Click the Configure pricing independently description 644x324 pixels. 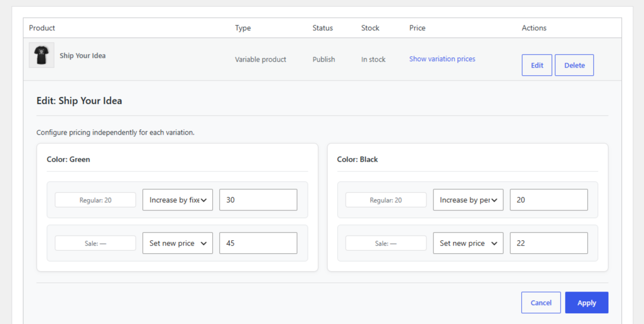[115, 133]
